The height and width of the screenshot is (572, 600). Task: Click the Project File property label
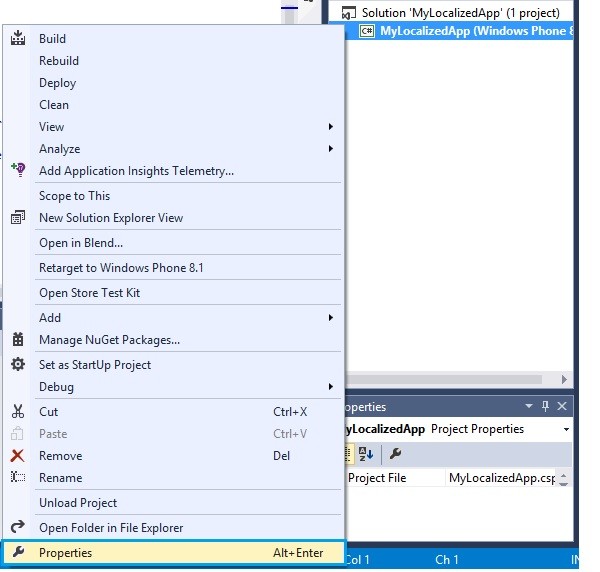(377, 477)
